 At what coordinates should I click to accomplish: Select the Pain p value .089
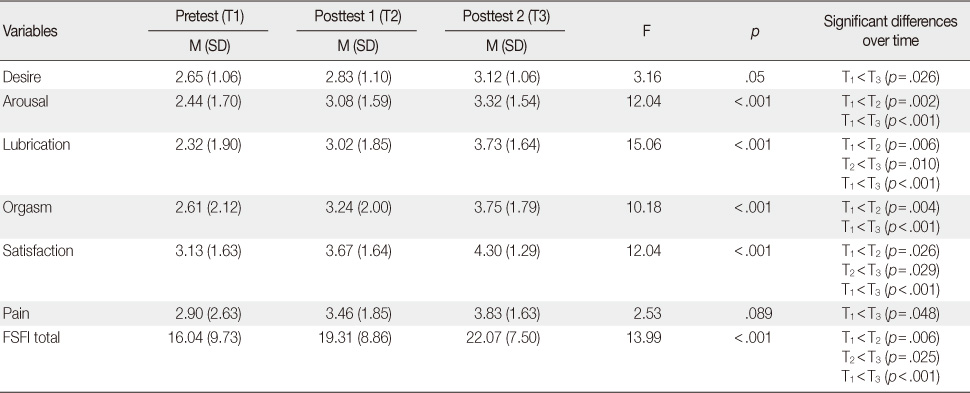coord(759,314)
